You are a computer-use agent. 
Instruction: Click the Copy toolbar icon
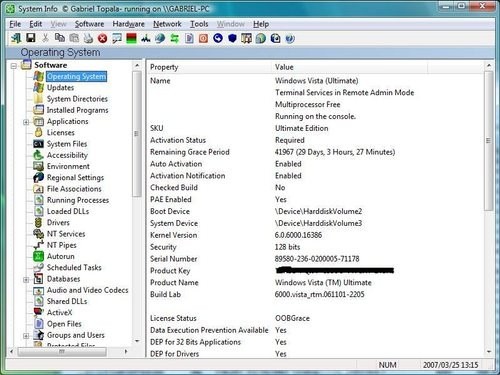(x=60, y=38)
